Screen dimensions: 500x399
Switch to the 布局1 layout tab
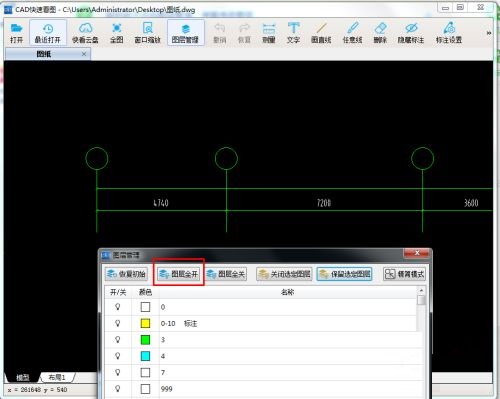pos(57,377)
